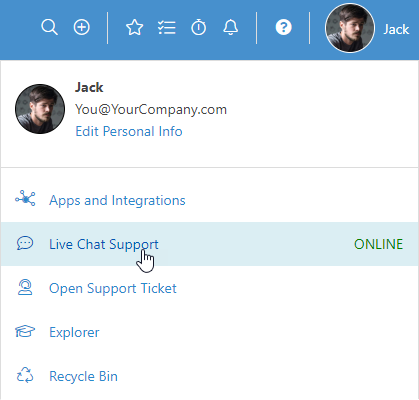Click the plus circle add icon
The width and height of the screenshot is (419, 400).
(82, 27)
